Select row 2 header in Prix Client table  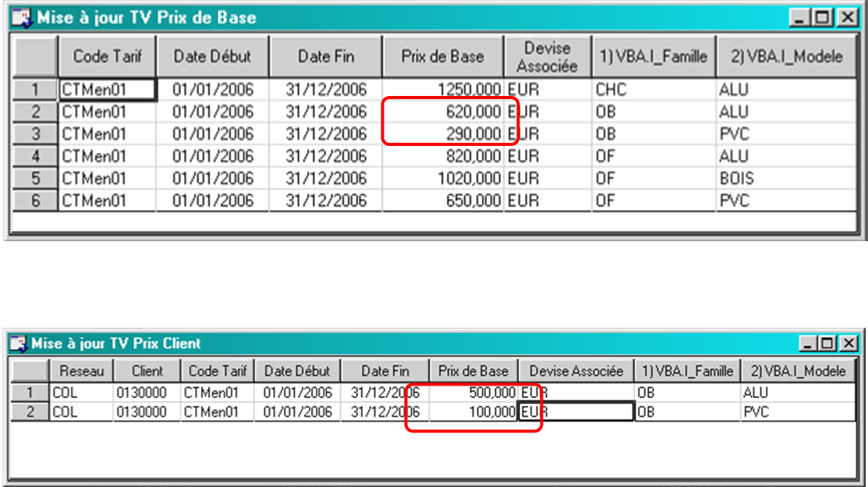[30, 411]
